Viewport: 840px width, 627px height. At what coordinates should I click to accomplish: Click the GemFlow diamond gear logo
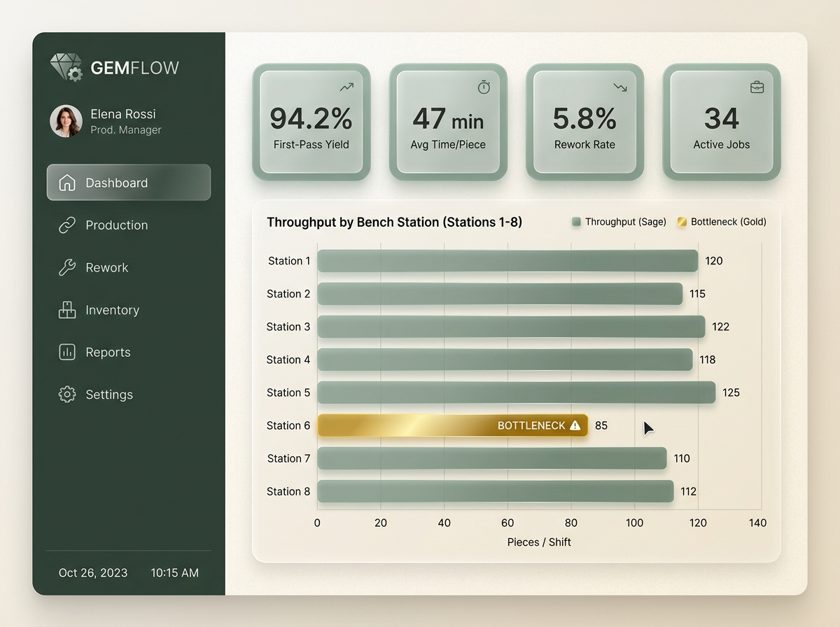[x=66, y=67]
